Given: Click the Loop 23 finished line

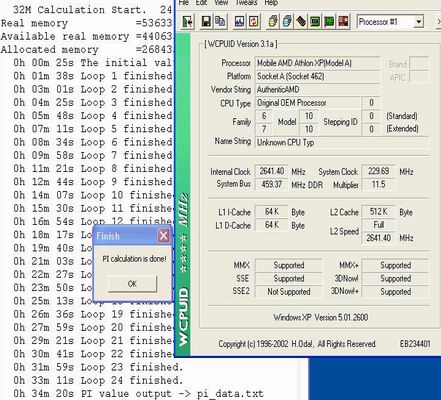Looking at the screenshot, I should 98,367.
